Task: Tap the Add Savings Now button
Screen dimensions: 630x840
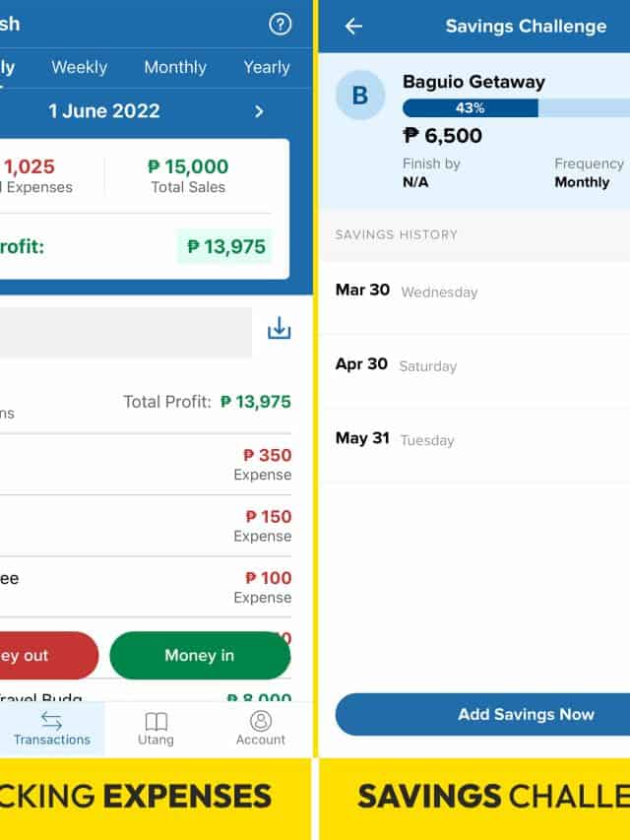Action: pyautogui.click(x=482, y=714)
